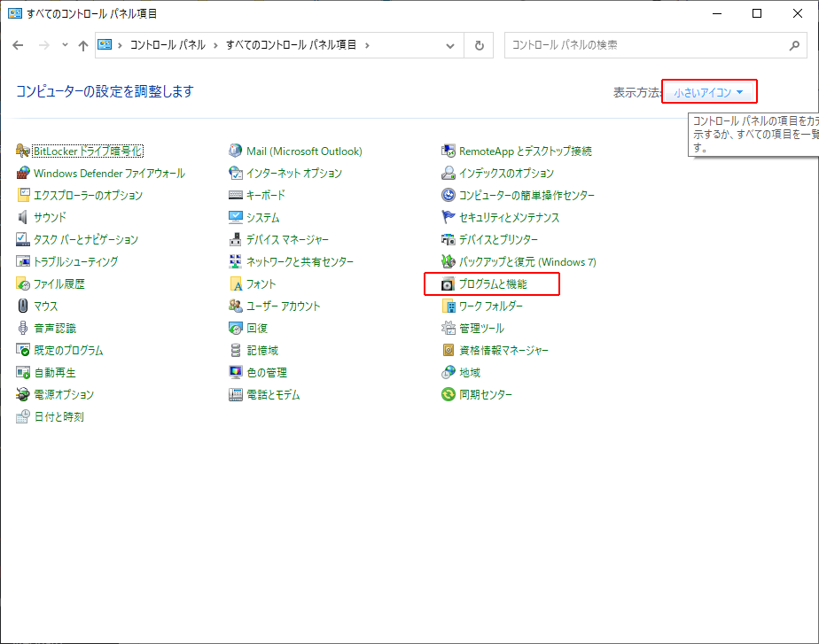Open the BitLocker ドライブ暗号化 icon
The width and height of the screenshot is (819, 644).
click(23, 151)
